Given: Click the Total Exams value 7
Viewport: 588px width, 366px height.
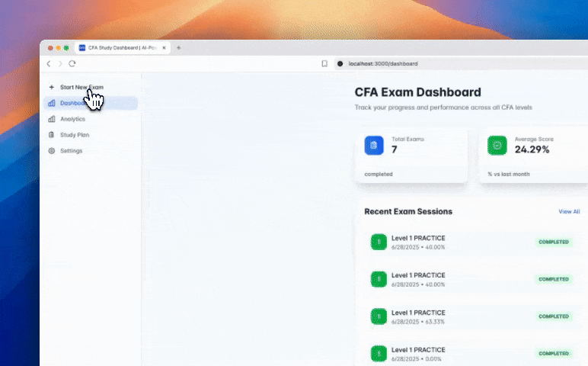Looking at the screenshot, I should coord(394,149).
